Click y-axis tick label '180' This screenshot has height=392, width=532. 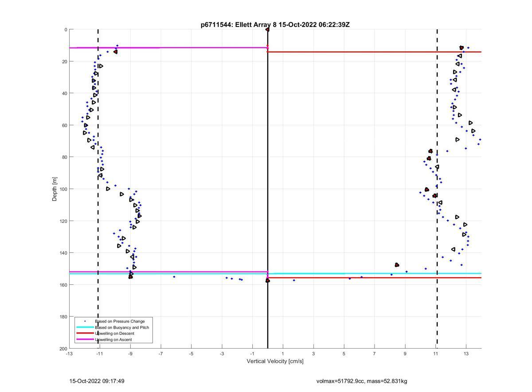point(63,317)
